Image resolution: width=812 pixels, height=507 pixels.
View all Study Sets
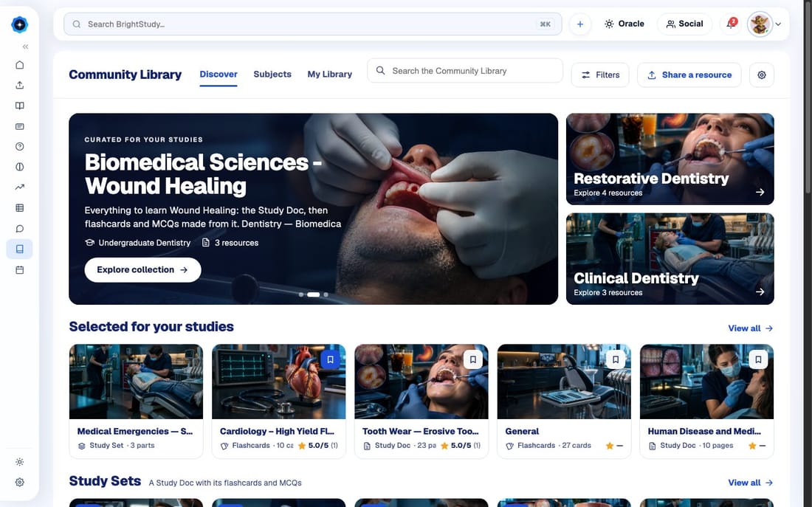pos(751,483)
